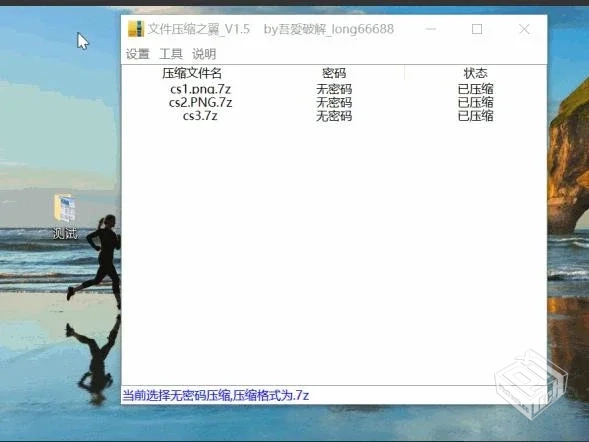Click the 压缩文件名 column header
The image size is (589, 442).
click(192, 73)
